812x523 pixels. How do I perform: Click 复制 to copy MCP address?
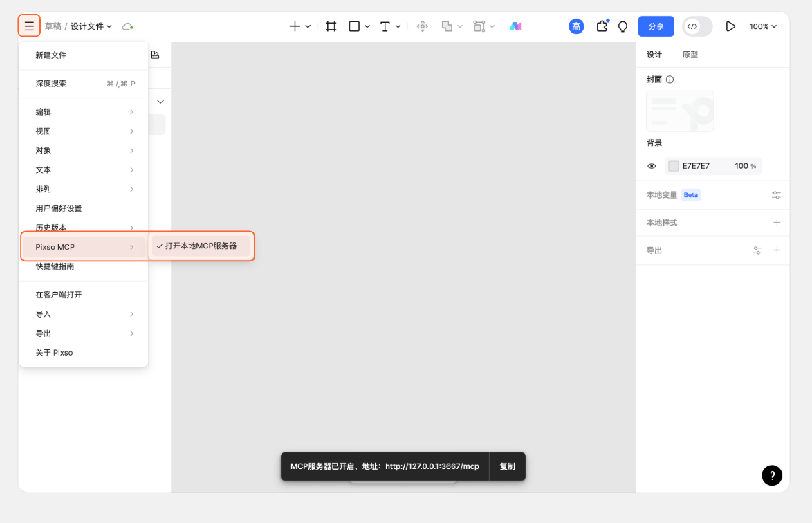pyautogui.click(x=507, y=466)
